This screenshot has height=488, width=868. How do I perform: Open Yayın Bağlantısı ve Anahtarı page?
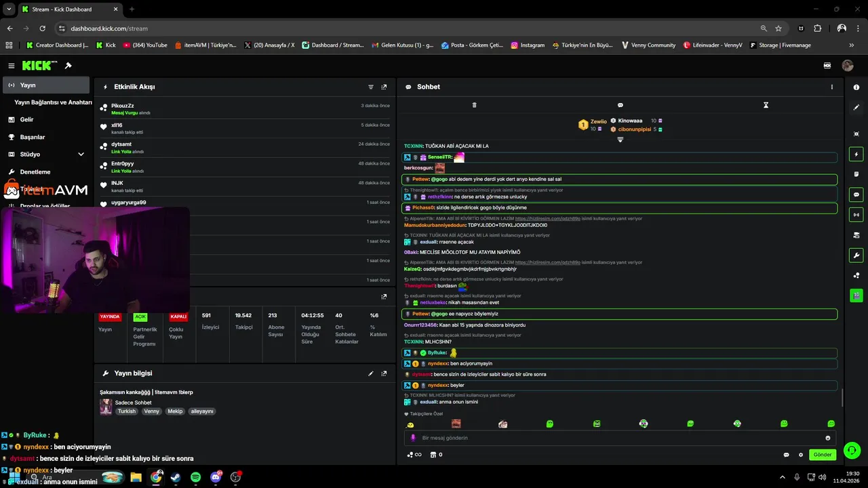(53, 102)
